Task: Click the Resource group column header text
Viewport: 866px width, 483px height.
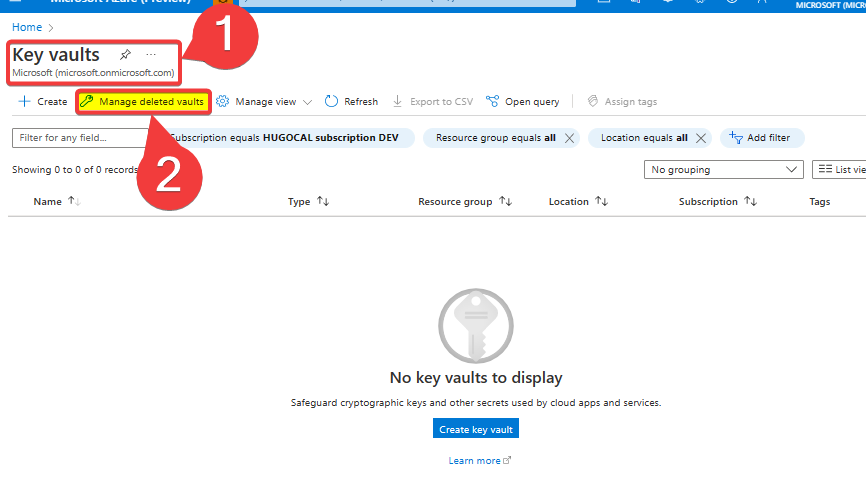Action: 455,201
